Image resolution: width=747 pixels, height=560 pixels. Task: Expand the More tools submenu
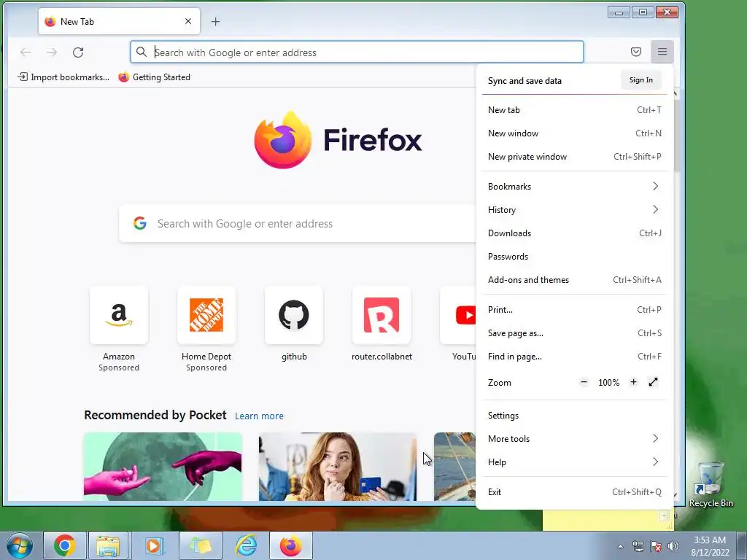coord(575,438)
